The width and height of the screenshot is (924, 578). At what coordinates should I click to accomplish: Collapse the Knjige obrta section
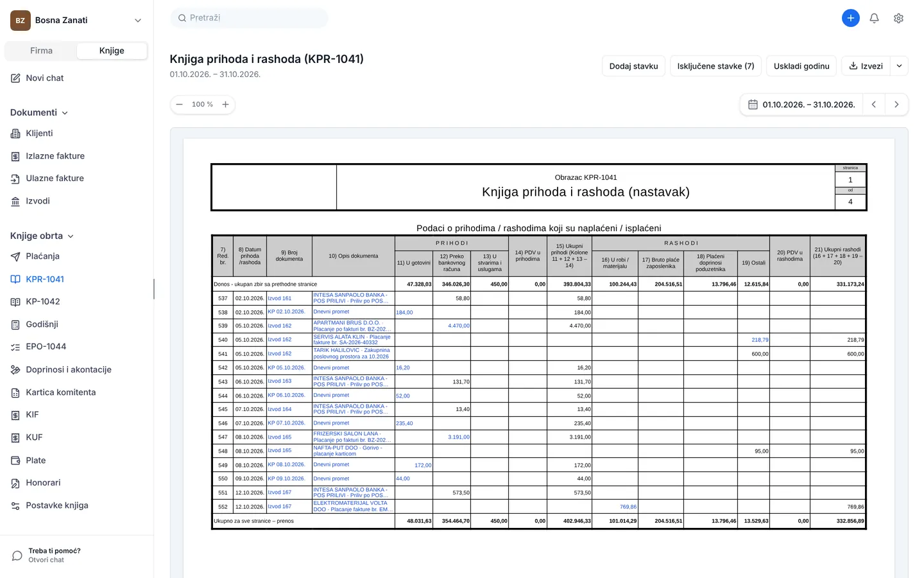[x=42, y=236]
